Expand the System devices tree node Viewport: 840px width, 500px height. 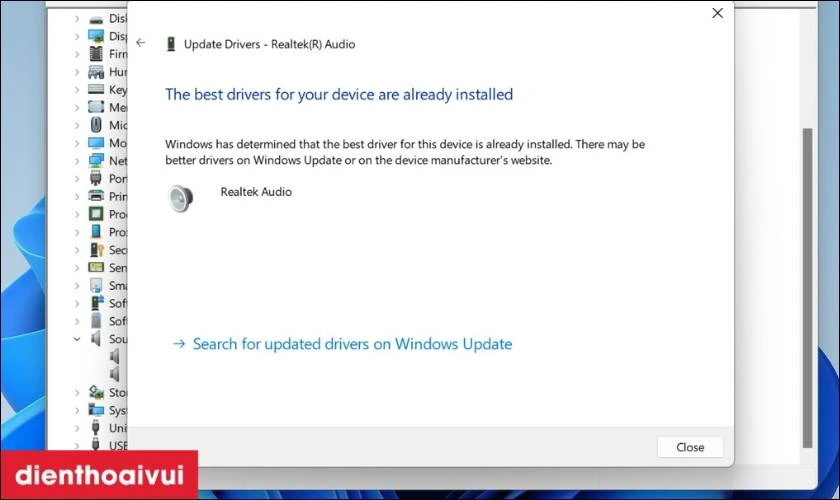tap(77, 411)
